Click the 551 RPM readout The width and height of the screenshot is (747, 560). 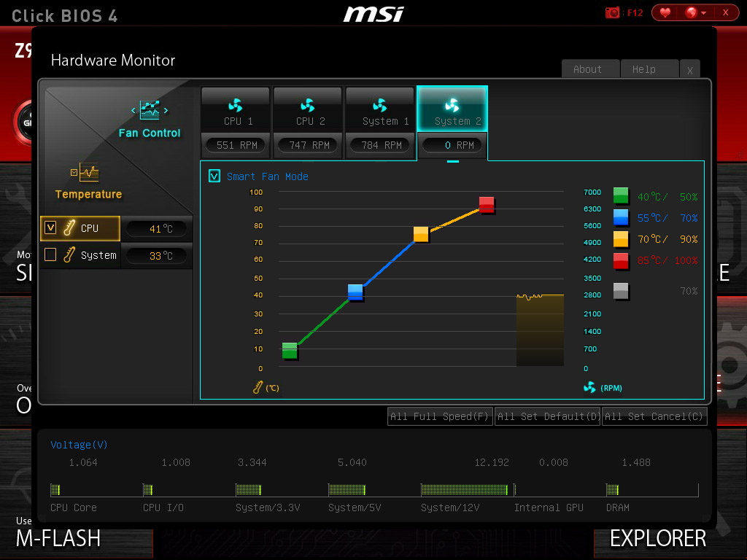[237, 145]
